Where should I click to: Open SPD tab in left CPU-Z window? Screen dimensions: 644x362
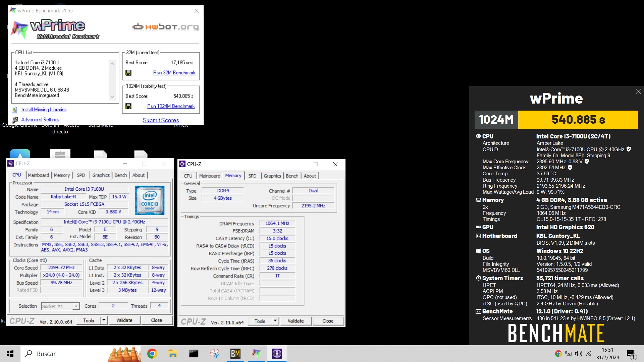[81, 175]
